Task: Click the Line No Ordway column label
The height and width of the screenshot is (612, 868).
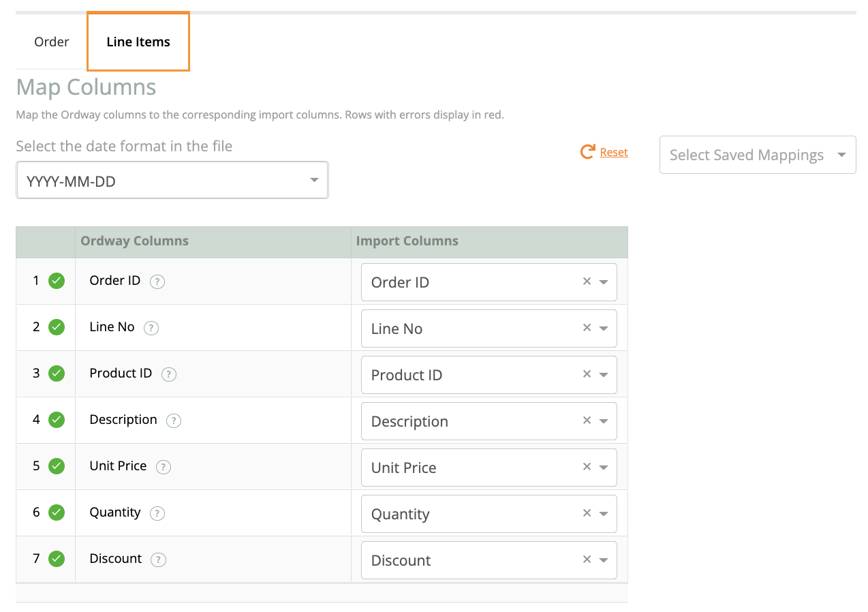Action: click(x=112, y=326)
